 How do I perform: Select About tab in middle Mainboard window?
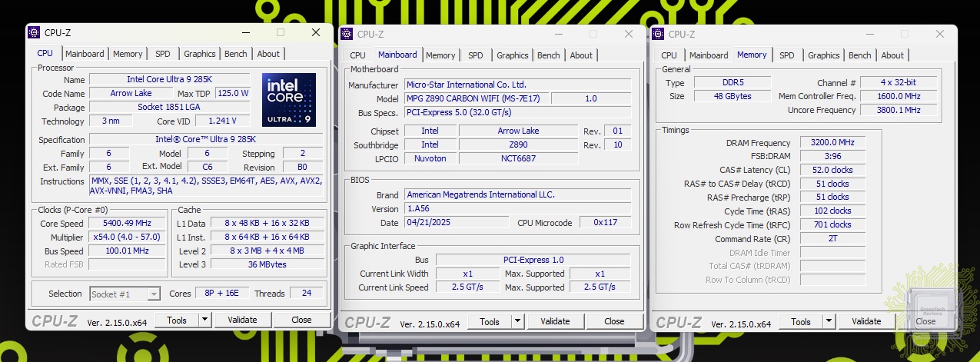click(581, 55)
